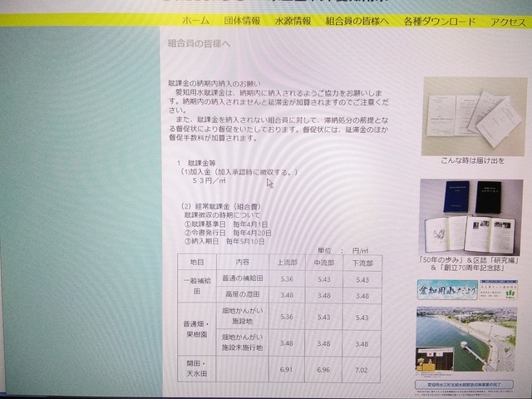The height and width of the screenshot is (399, 532).
Task: Click the small banner with green logo
Action: click(499, 290)
